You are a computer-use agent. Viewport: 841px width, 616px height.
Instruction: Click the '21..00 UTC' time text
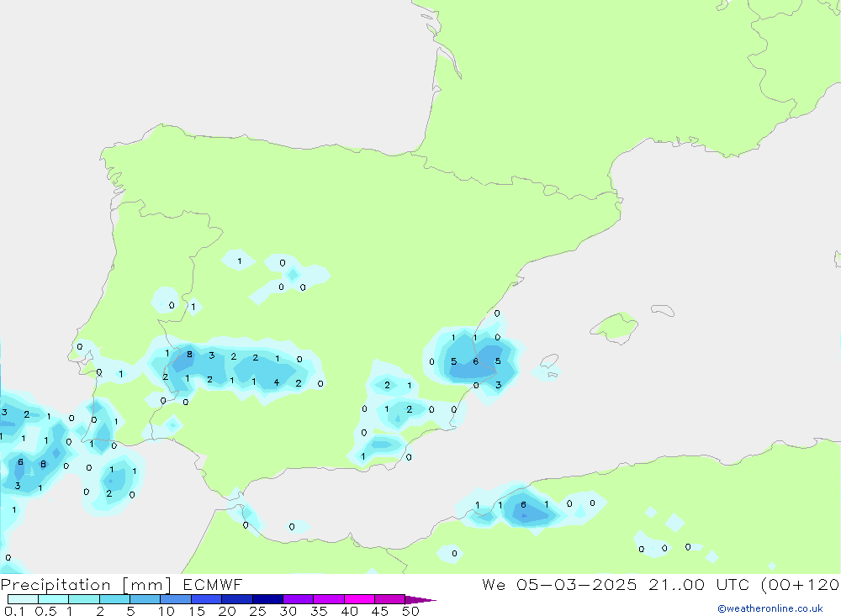(698, 584)
